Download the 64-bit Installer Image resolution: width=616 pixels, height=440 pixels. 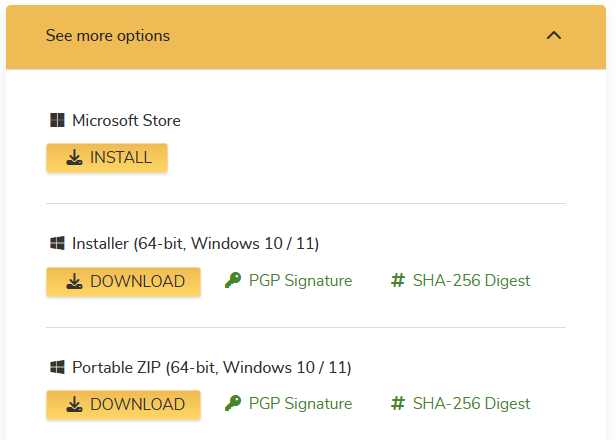(124, 282)
